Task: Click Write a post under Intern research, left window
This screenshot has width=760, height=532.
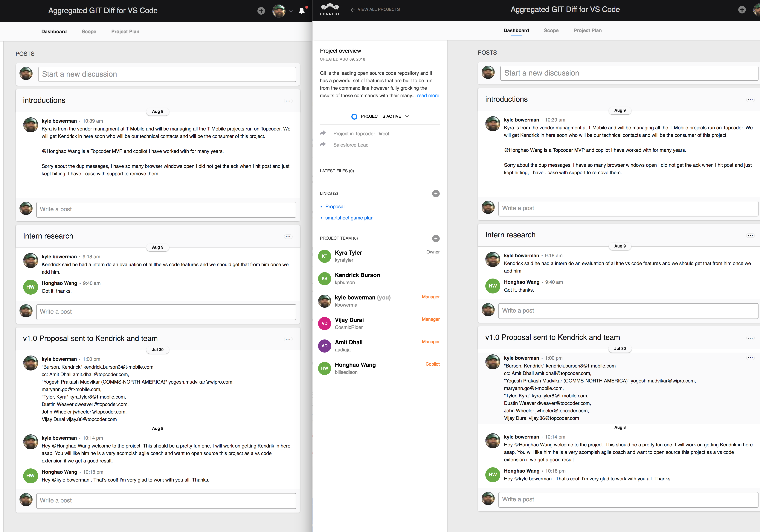Action: click(x=166, y=312)
